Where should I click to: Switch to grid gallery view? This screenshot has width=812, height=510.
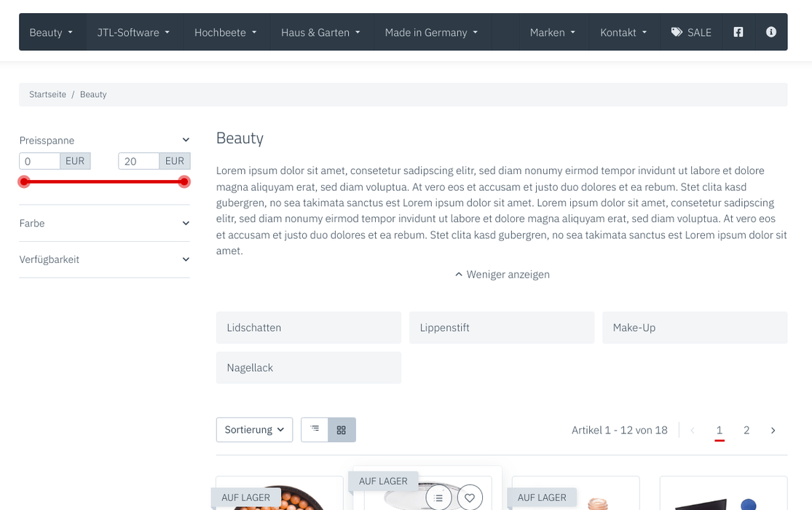[342, 430]
